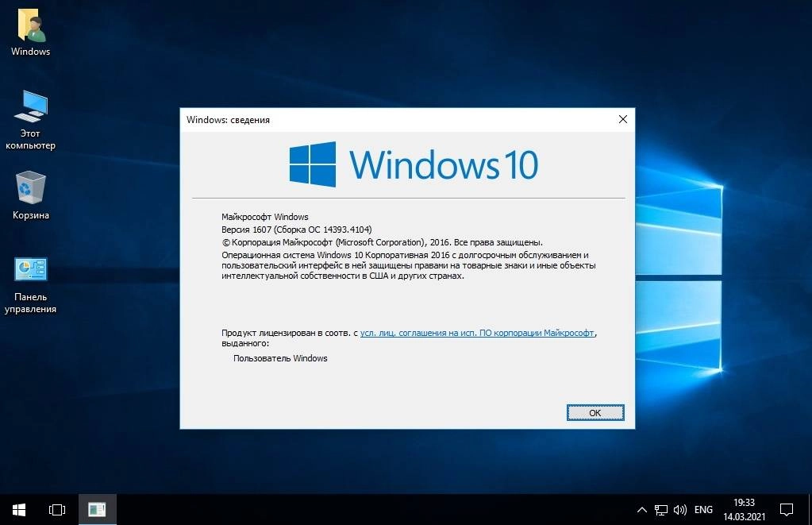Click the Пользователь Windows licensee text
Viewport: 812px width, 525px height.
pos(280,358)
